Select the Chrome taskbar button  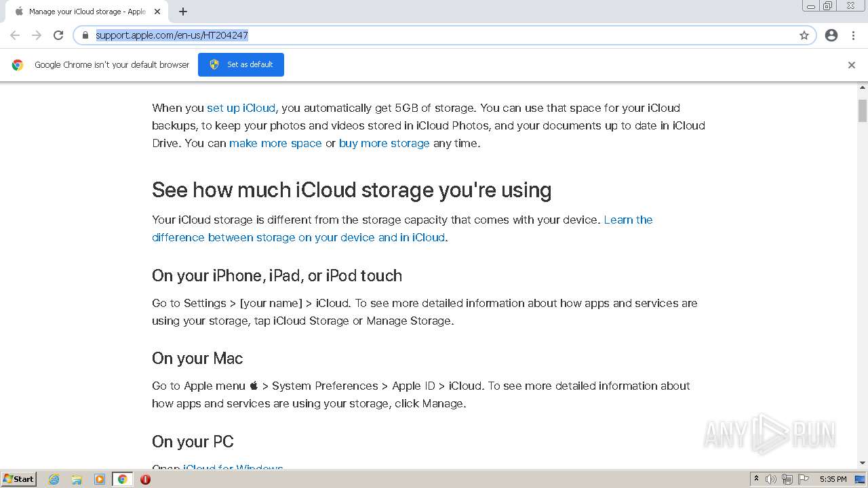123,479
